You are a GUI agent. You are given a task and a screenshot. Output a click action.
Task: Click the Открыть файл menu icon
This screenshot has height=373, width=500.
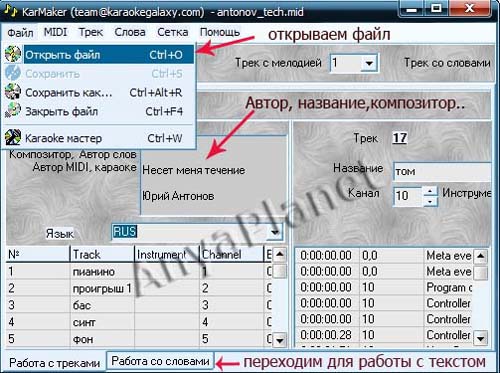[13, 54]
